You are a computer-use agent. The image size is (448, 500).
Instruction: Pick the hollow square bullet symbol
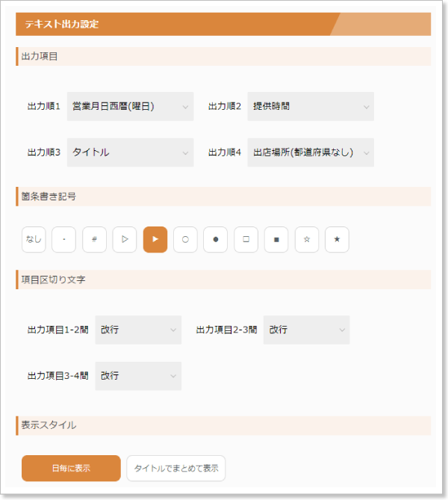[x=246, y=239]
